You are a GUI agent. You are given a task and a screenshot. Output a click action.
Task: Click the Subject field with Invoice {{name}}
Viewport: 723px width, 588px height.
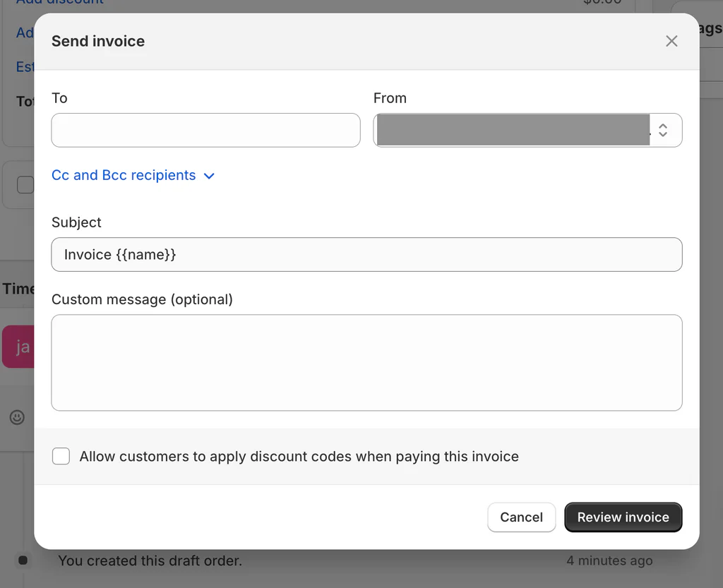[x=366, y=254]
